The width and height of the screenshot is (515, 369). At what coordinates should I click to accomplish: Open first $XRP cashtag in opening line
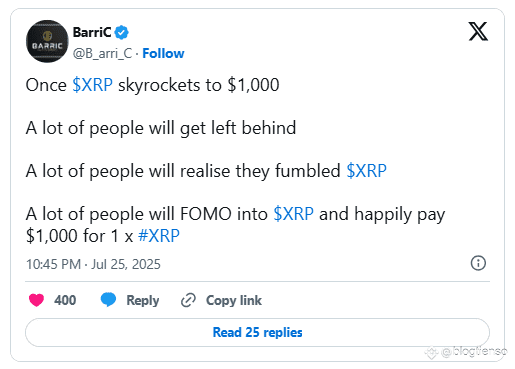click(92, 85)
